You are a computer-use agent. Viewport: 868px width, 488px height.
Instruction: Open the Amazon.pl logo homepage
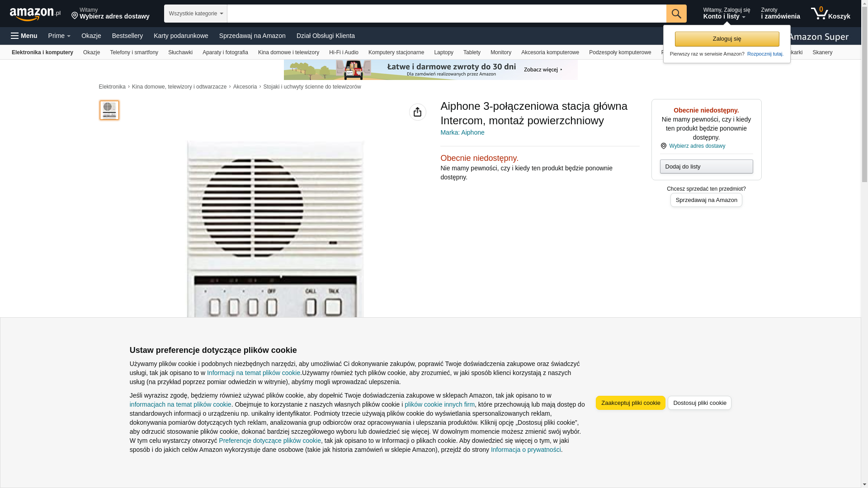(x=35, y=14)
